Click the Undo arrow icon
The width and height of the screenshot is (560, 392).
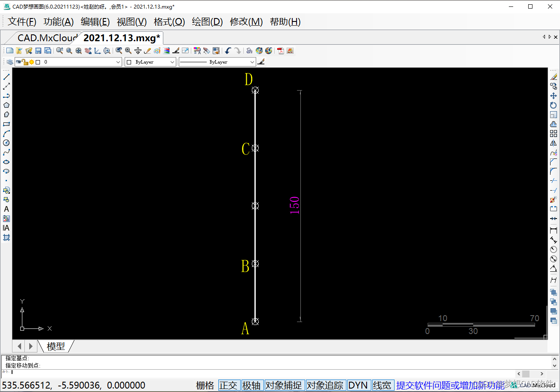coord(228,51)
